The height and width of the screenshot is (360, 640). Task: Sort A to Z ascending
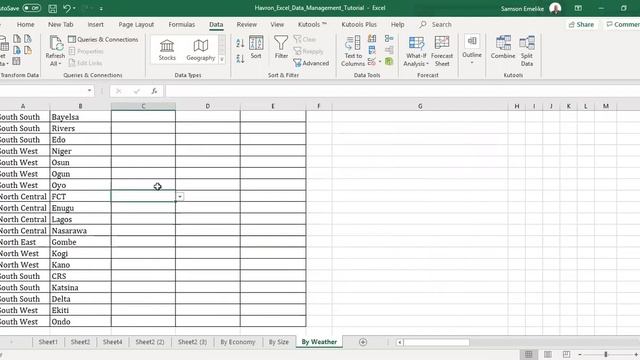pos(240,43)
